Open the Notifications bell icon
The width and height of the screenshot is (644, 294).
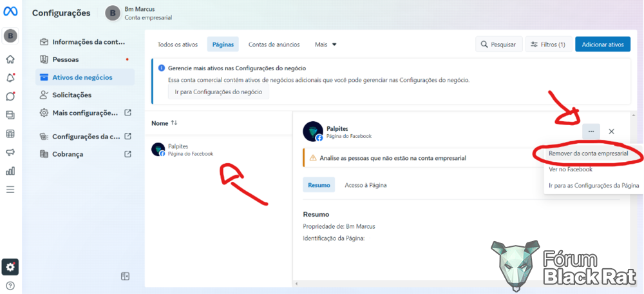point(10,78)
